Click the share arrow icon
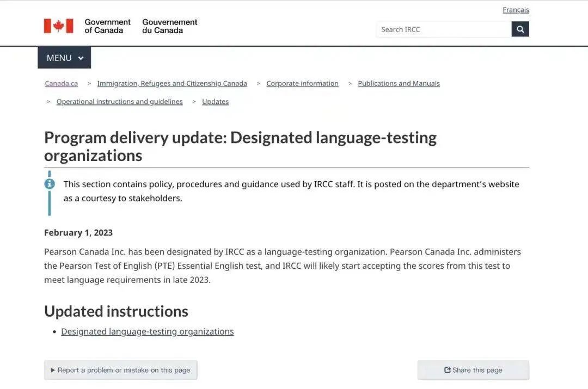Screen dimensions: 588x389 click(x=448, y=370)
